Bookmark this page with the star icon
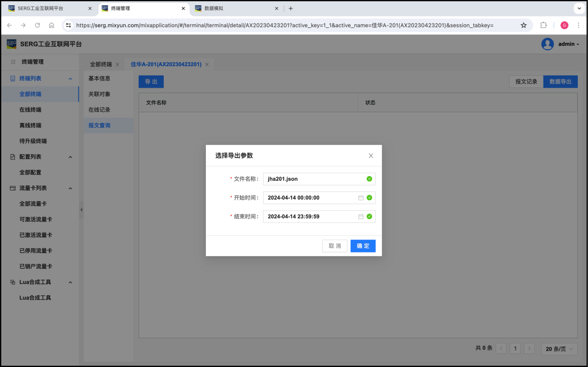Image resolution: width=588 pixels, height=367 pixels. pos(524,25)
